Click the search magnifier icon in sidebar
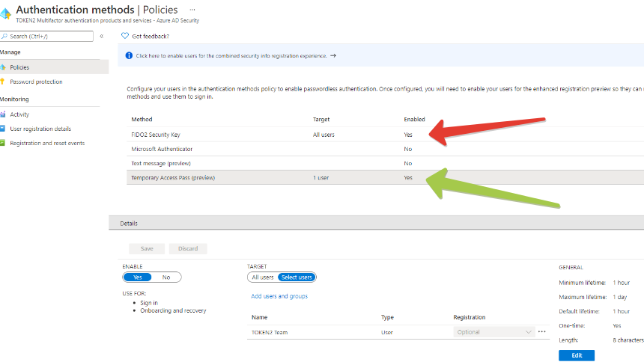Screen dimensions: 644x362 pos(4,36)
